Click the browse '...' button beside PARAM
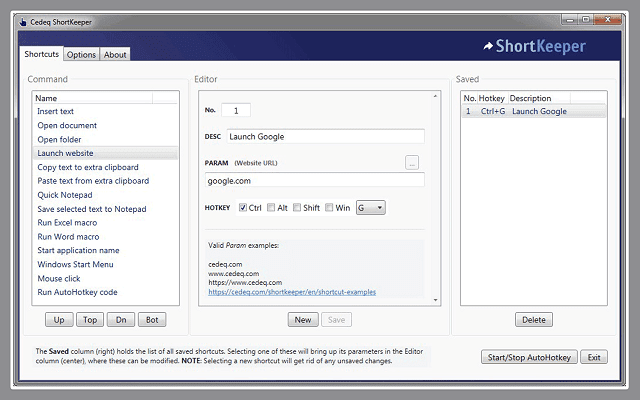Image resolution: width=640 pixels, height=400 pixels. tap(412, 162)
